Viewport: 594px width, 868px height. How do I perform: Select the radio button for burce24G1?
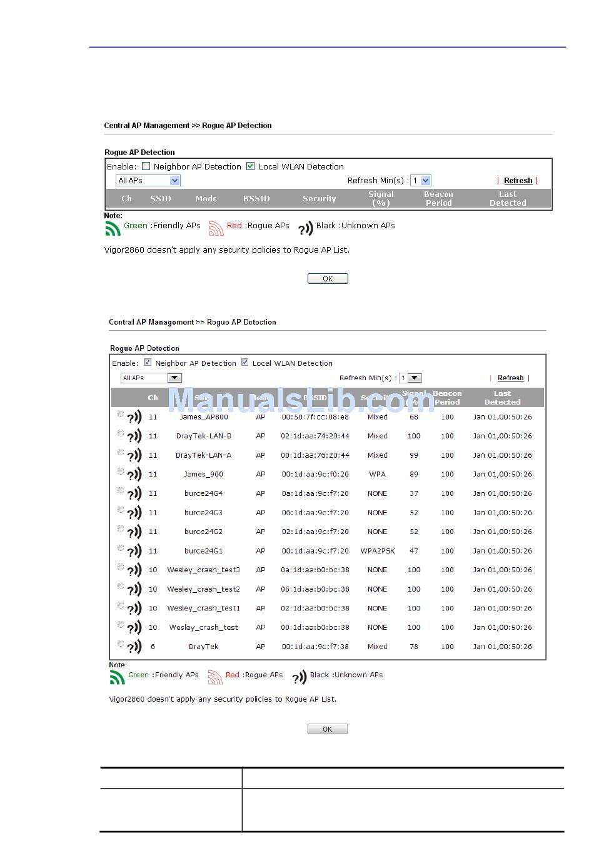click(121, 548)
